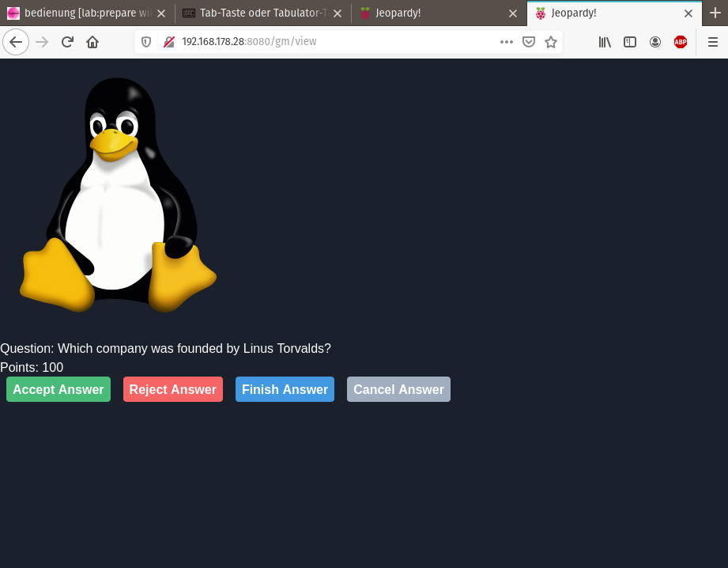Bookmark this page with star
Viewport: 728px width, 568px height.
click(551, 42)
